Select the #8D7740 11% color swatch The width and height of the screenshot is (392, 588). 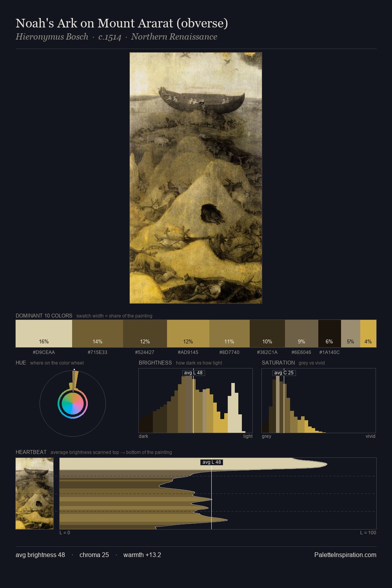point(229,334)
